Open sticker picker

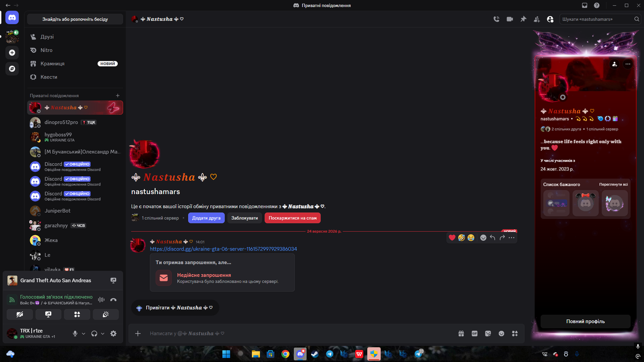[x=488, y=333]
